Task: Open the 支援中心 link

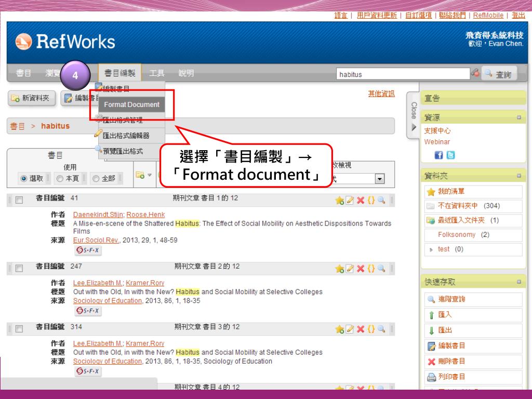Action: [x=437, y=130]
